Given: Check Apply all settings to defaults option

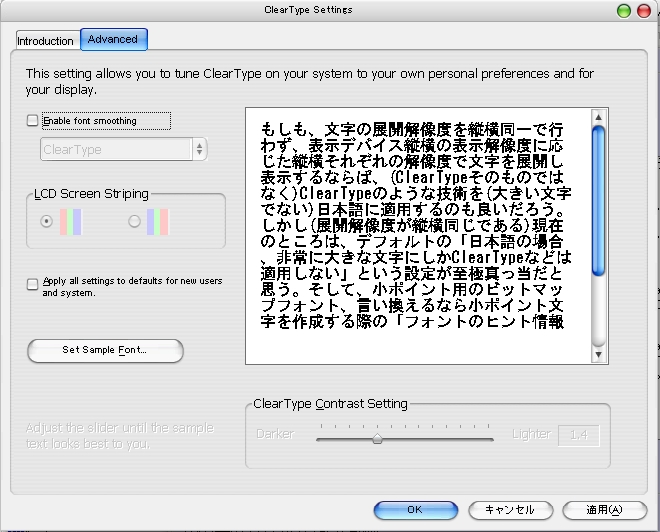Looking at the screenshot, I should pos(33,284).
